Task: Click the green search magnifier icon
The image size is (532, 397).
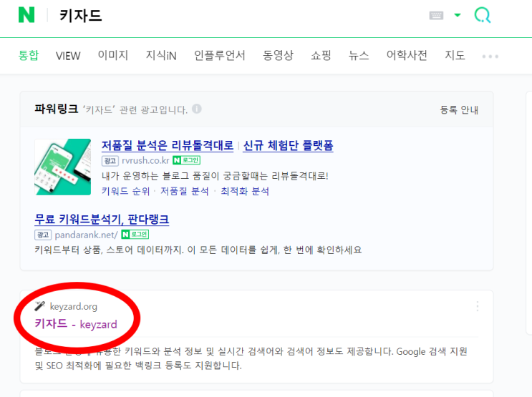Action: 482,15
